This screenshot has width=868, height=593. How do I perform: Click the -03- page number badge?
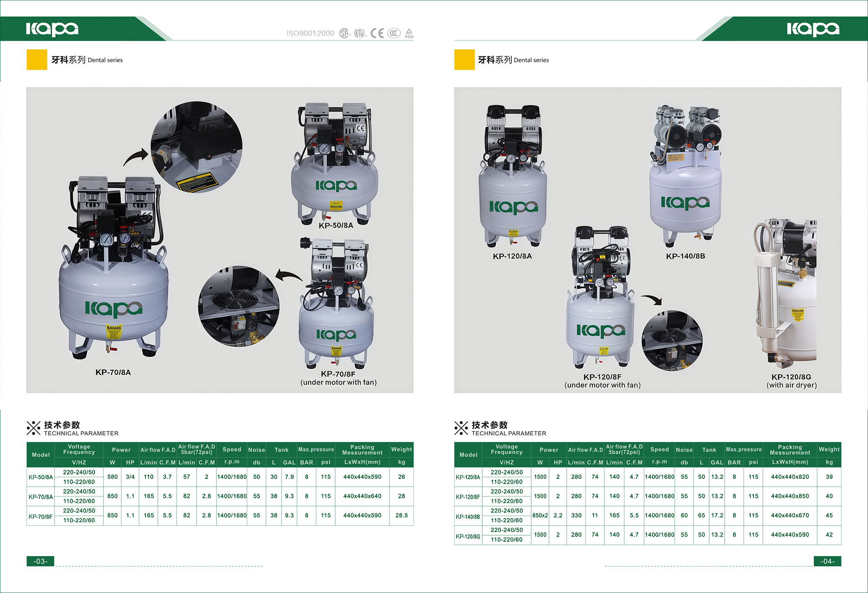pyautogui.click(x=40, y=561)
